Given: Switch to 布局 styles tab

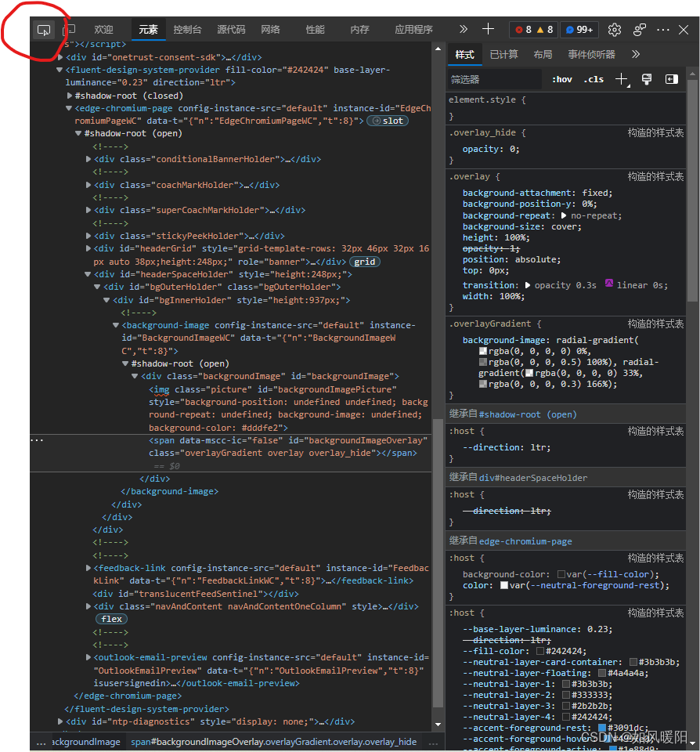Looking at the screenshot, I should pyautogui.click(x=543, y=55).
